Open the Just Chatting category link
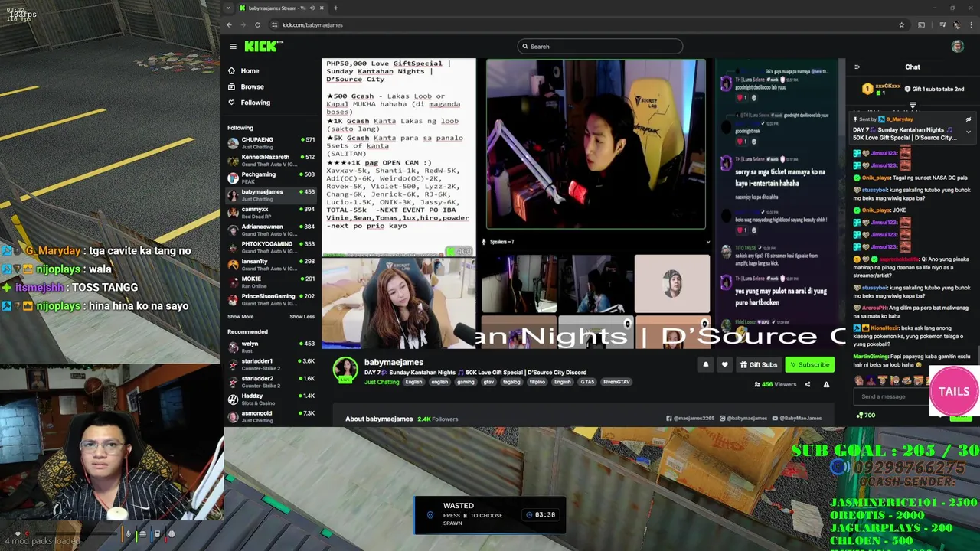The image size is (980, 551). pyautogui.click(x=381, y=382)
